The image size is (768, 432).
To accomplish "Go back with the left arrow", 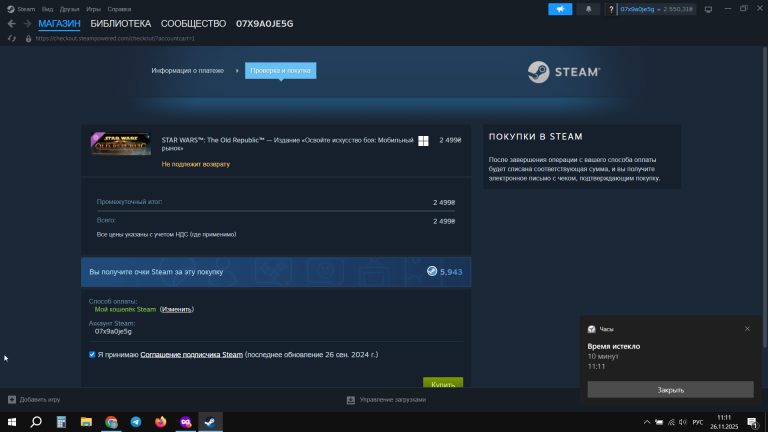I will (12, 24).
